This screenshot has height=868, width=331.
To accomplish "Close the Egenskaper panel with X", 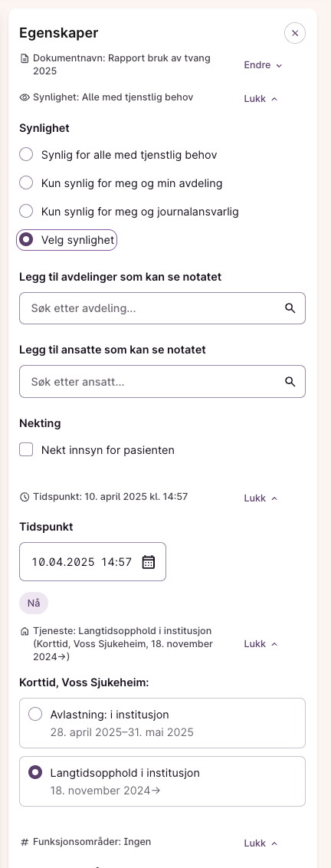I will [x=295, y=33].
